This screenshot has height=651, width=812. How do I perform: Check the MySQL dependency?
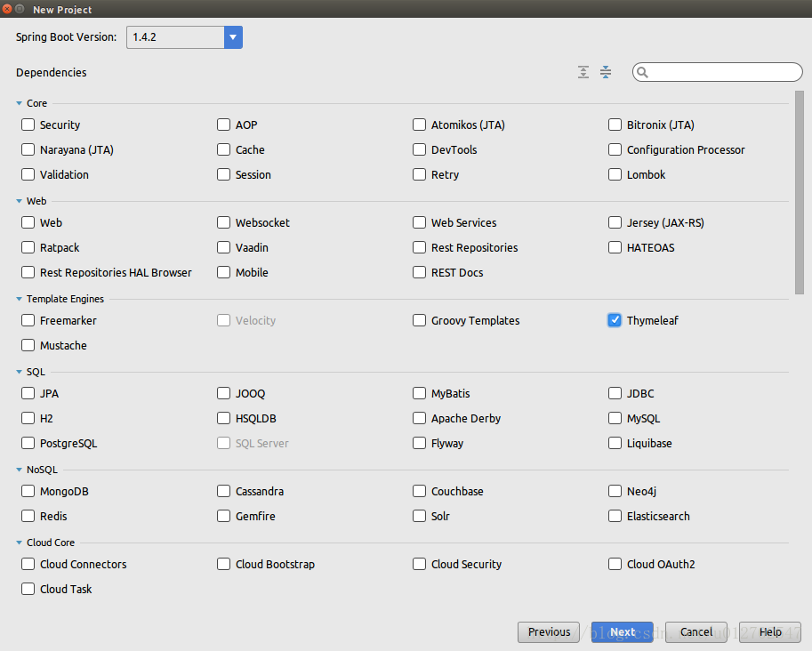coord(615,418)
